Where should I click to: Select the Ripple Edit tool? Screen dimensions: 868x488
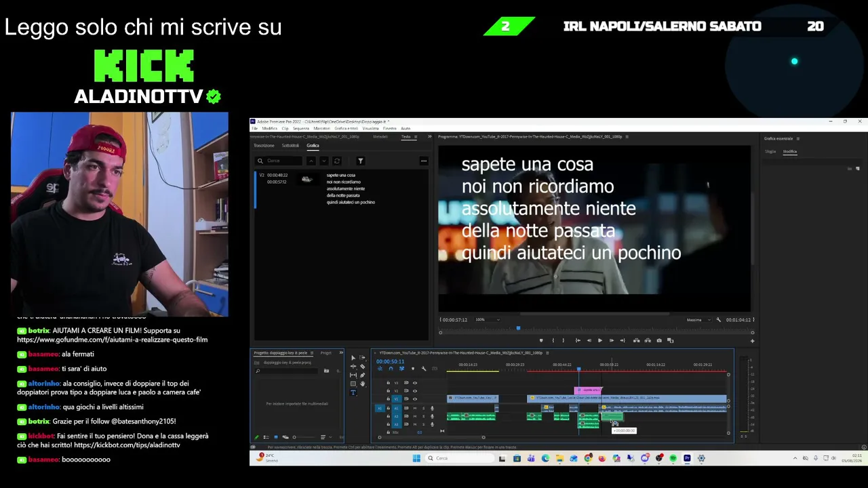tap(353, 367)
